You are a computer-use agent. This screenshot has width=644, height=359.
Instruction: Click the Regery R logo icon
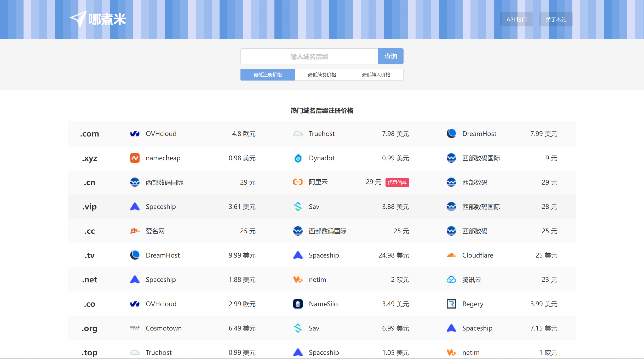point(451,304)
